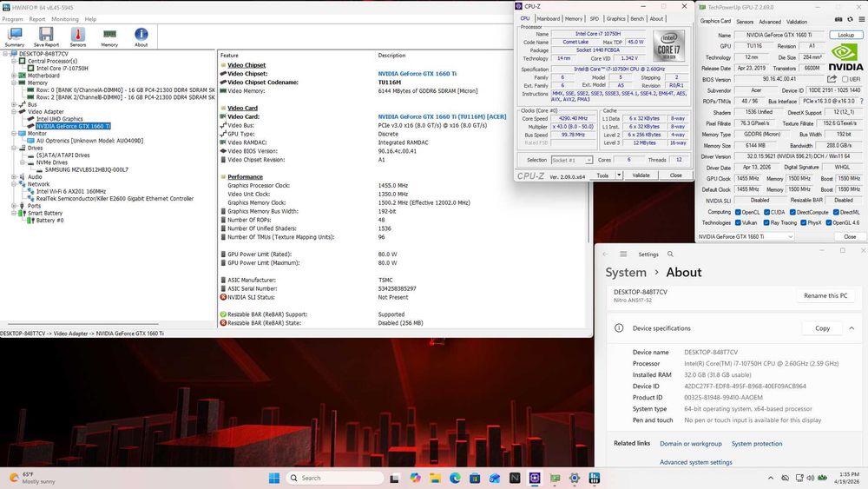The image size is (868, 489).
Task: Open the Advanced system settings link
Action: [x=696, y=462]
